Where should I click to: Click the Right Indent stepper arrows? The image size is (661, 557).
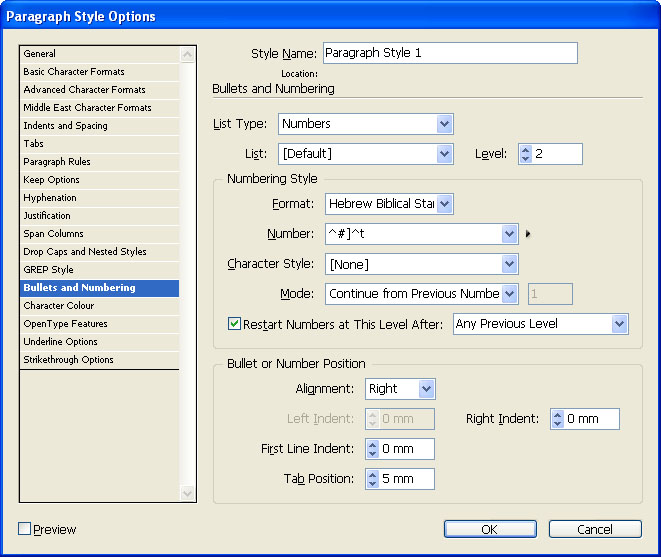(x=558, y=419)
